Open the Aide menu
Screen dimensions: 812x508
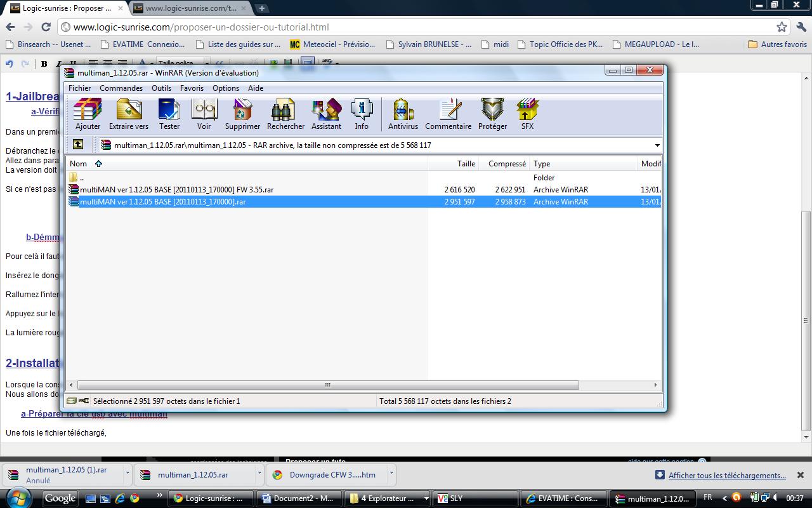tap(255, 88)
